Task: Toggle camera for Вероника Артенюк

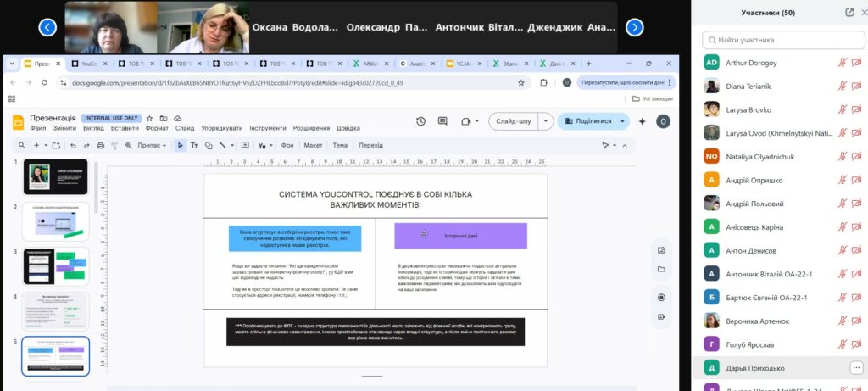Action: (857, 321)
